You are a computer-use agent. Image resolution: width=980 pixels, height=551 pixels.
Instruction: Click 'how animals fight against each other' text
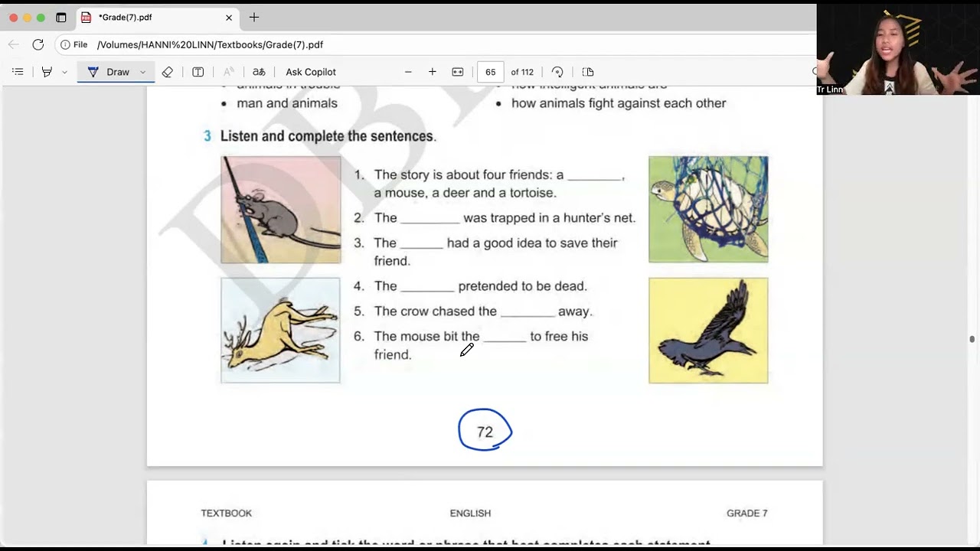click(619, 103)
